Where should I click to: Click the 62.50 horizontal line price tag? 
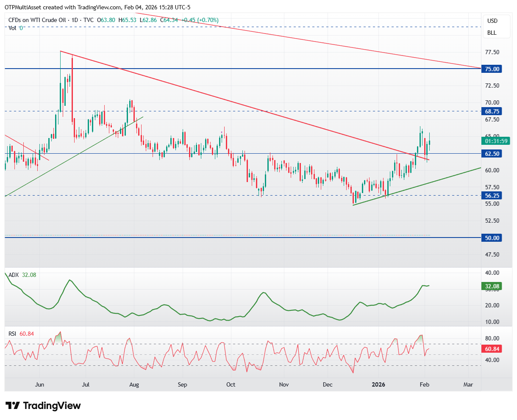point(492,154)
